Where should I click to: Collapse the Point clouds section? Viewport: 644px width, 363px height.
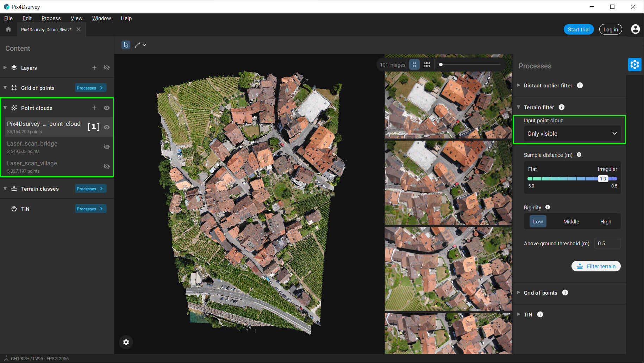coord(5,107)
